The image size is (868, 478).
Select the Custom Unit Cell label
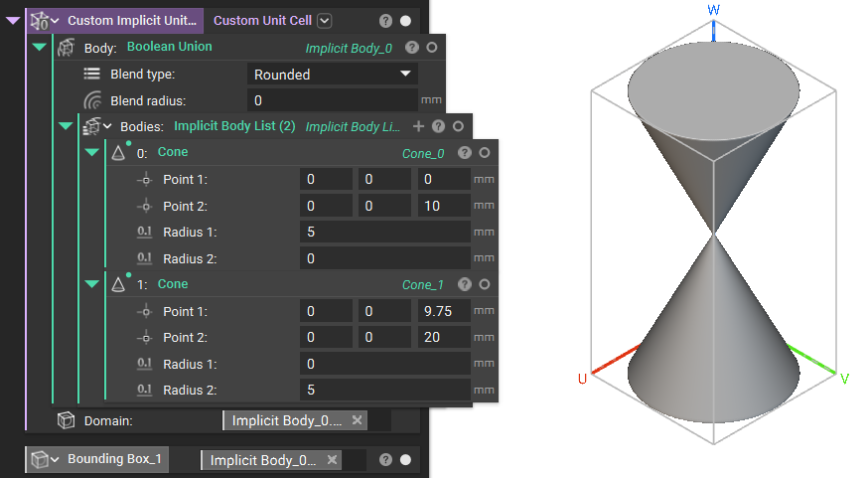tap(262, 21)
